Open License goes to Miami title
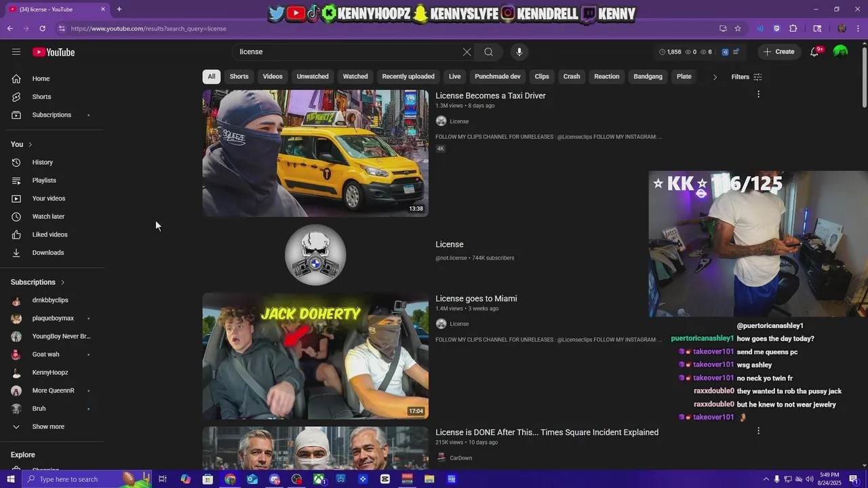The image size is (868, 488). tap(476, 299)
